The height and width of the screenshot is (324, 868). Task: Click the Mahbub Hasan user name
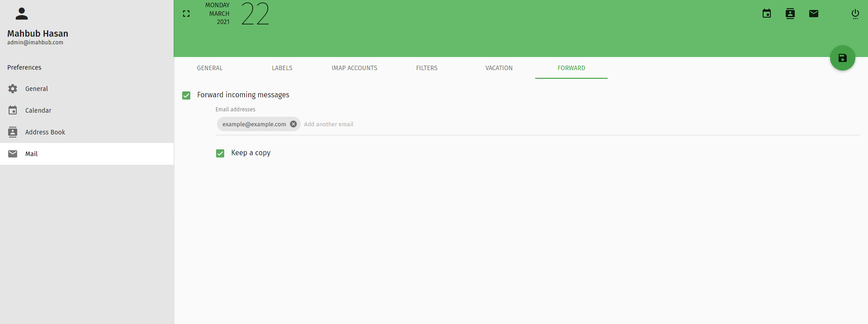(x=38, y=33)
